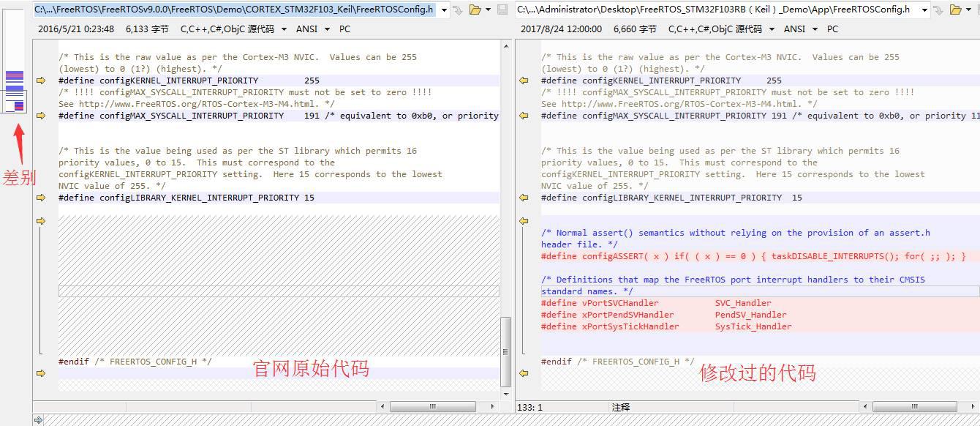Click left pane horizontal scrollbar thumb
Viewport: 980px width, 426px height.
(x=433, y=406)
